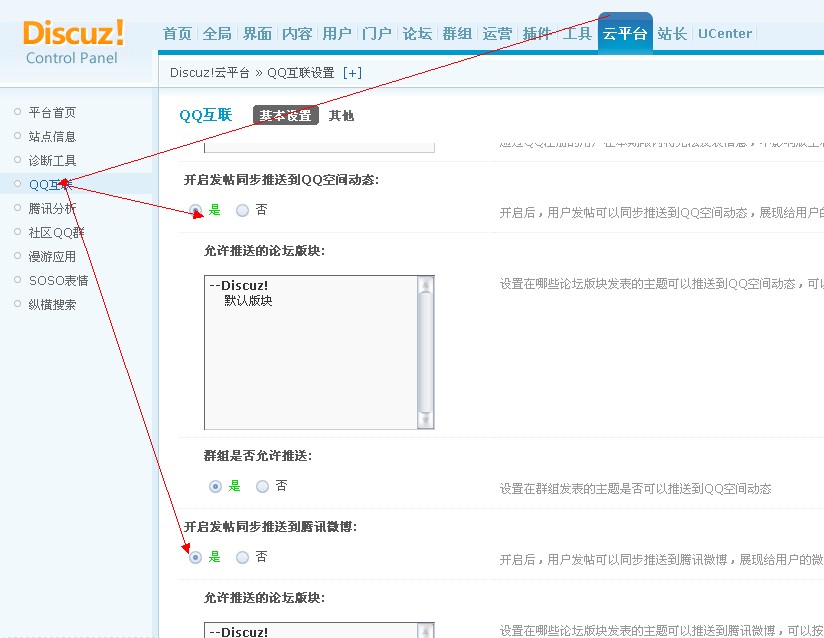This screenshot has width=824, height=638.
Task: Open the 界面 top menu
Action: (257, 34)
